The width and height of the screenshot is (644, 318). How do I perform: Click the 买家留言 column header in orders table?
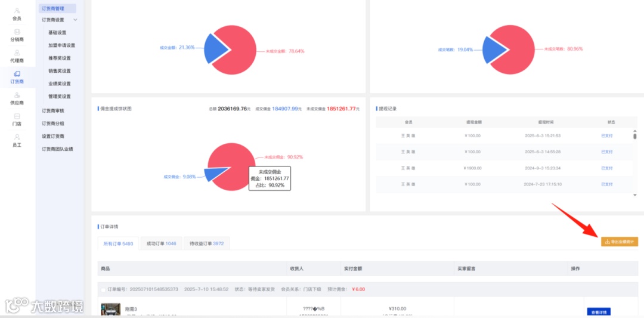[466, 268]
